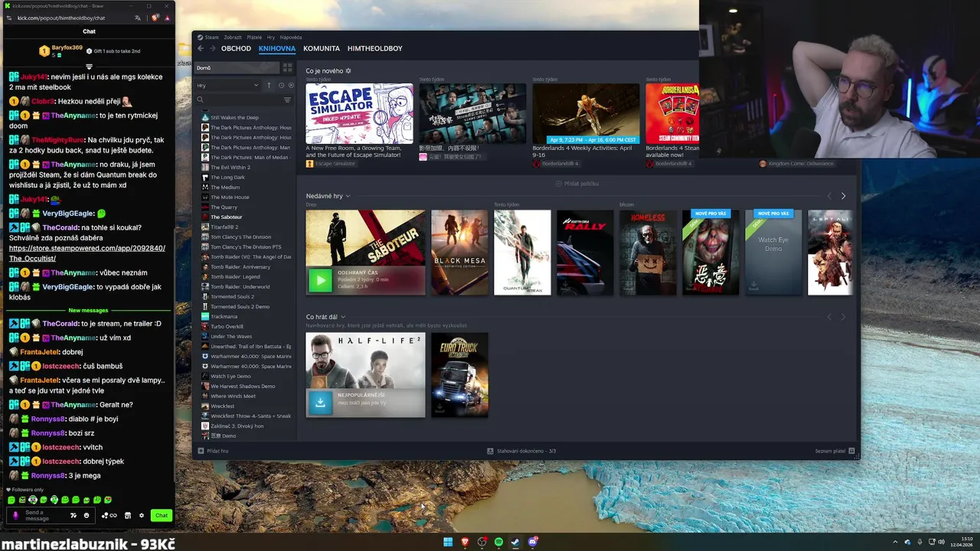Switch library to grid collections view icon
Screen dimensions: 980x551
(x=287, y=67)
